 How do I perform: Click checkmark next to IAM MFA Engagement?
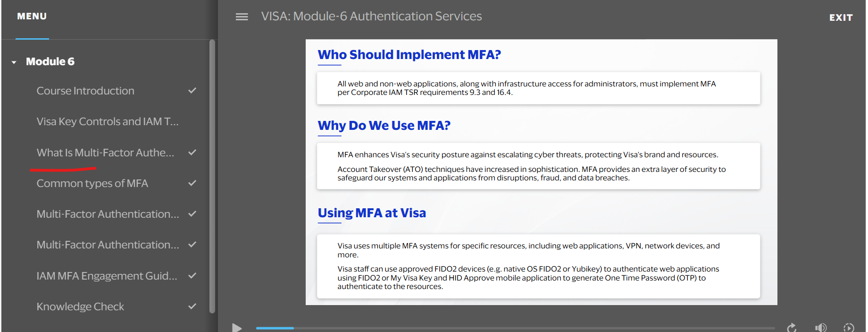pos(192,275)
